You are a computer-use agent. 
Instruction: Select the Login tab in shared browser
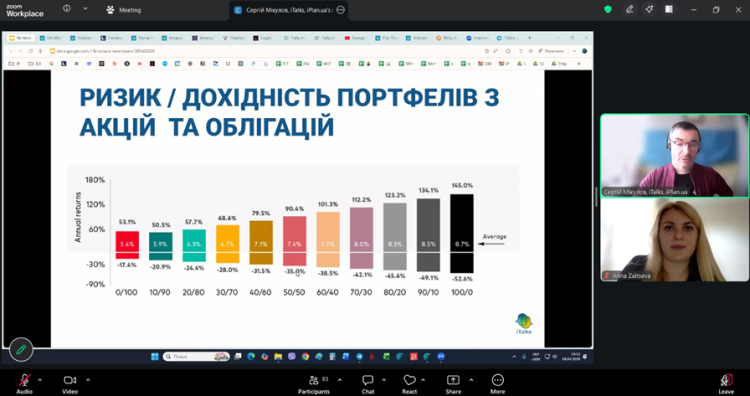[x=263, y=38]
